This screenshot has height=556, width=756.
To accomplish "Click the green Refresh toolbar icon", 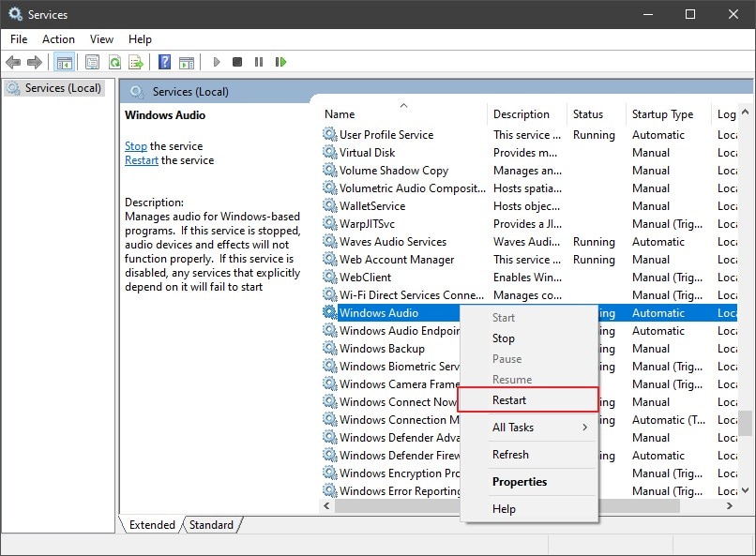I will 114,62.
